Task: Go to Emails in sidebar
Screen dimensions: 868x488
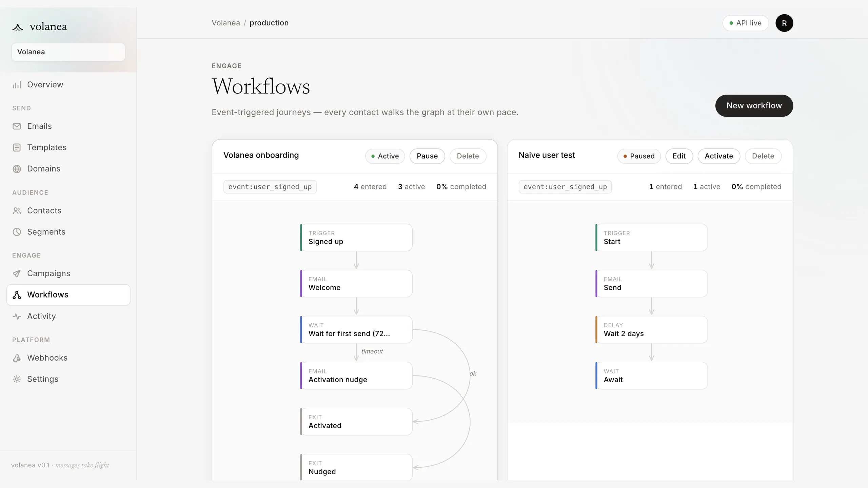Action: (x=68, y=126)
